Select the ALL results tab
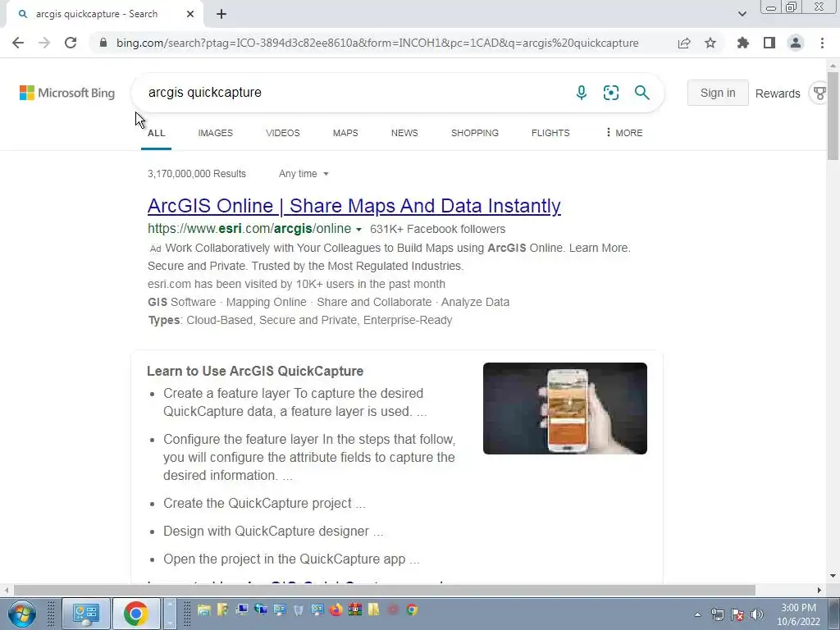This screenshot has width=840, height=630. tap(157, 133)
